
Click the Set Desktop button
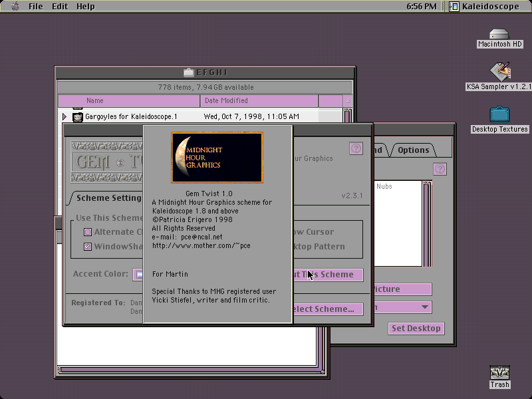point(416,329)
